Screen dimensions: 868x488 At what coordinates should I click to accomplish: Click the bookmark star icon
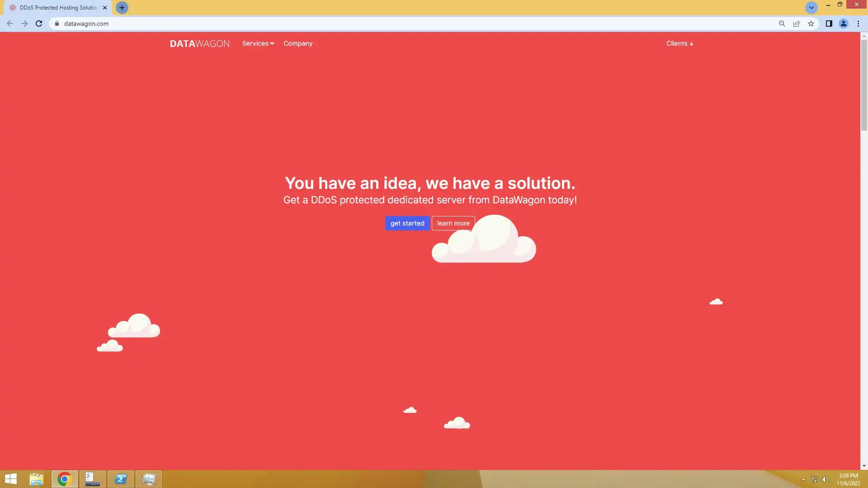[x=811, y=23]
